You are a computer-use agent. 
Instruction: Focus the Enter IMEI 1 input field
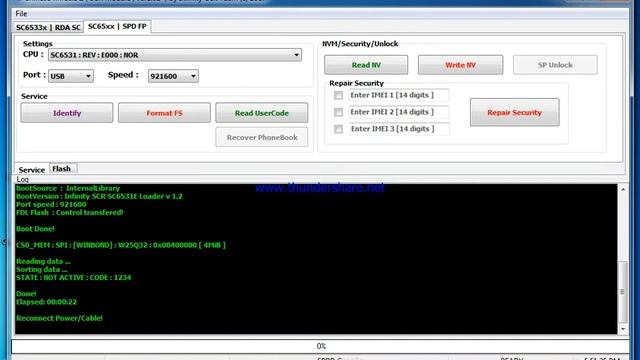(x=399, y=95)
